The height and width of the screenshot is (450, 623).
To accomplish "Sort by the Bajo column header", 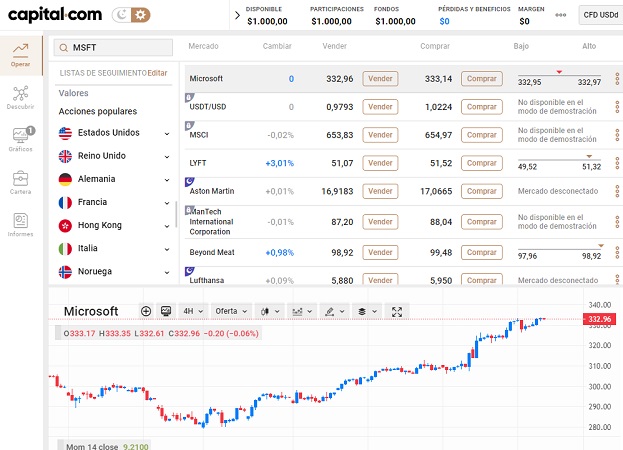I will [521, 46].
